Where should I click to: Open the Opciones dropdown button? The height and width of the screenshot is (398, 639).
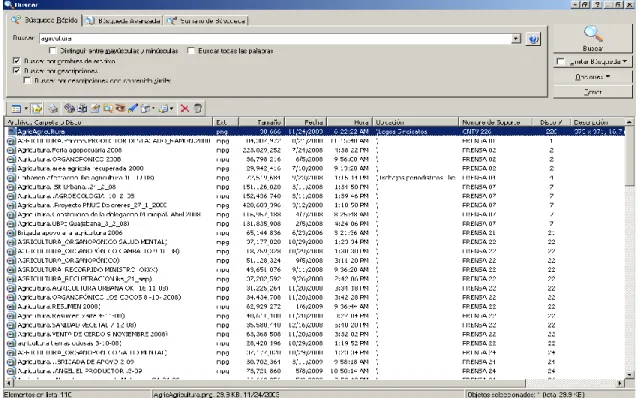pos(592,77)
